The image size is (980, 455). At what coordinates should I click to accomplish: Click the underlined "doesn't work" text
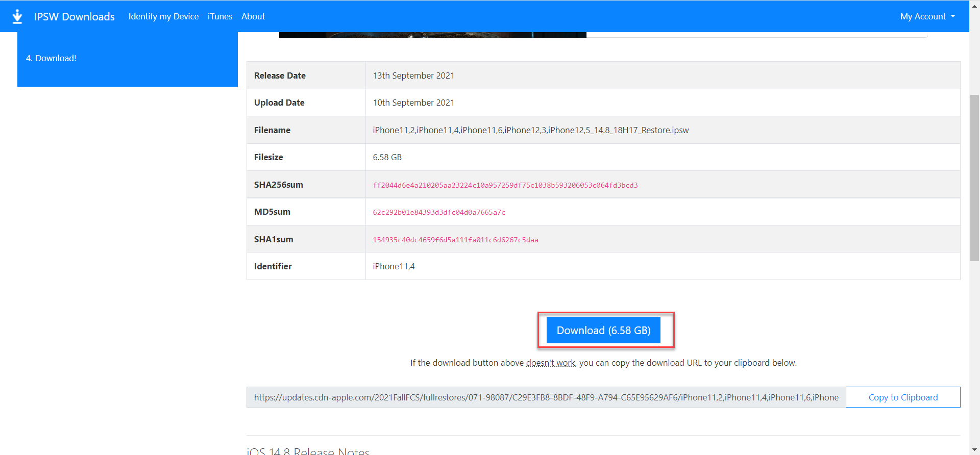[x=551, y=363]
